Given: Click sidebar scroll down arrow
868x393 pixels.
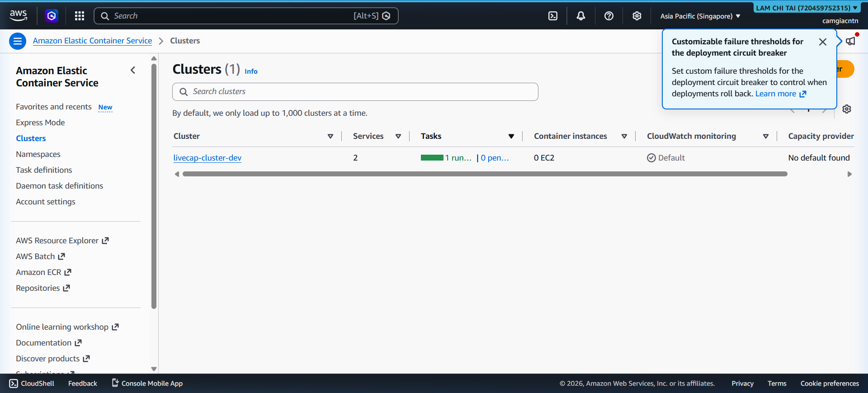Looking at the screenshot, I should 154,369.
